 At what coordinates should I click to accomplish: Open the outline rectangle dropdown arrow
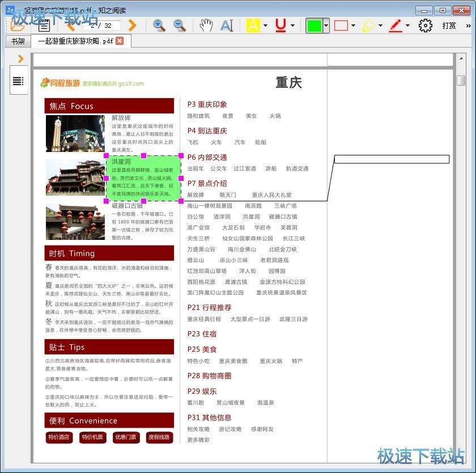pos(353,26)
